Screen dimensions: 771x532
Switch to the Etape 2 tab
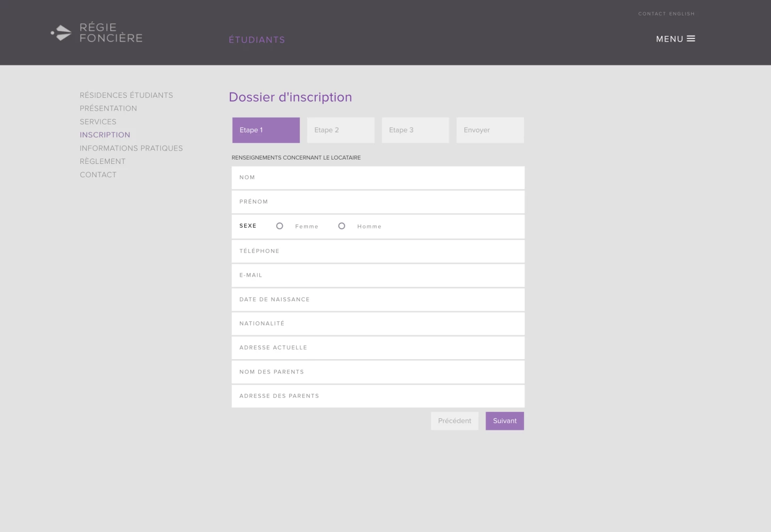click(341, 130)
